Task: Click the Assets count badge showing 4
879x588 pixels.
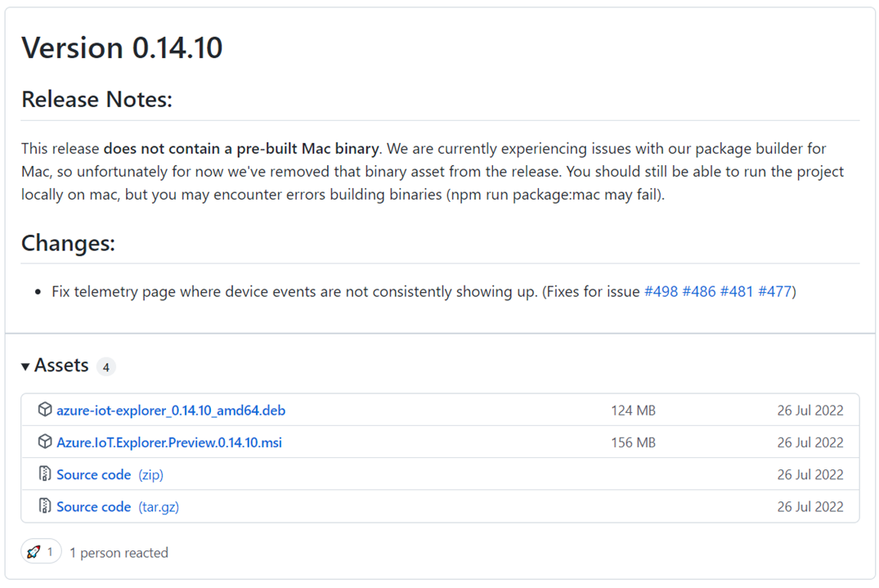Action: click(x=105, y=367)
